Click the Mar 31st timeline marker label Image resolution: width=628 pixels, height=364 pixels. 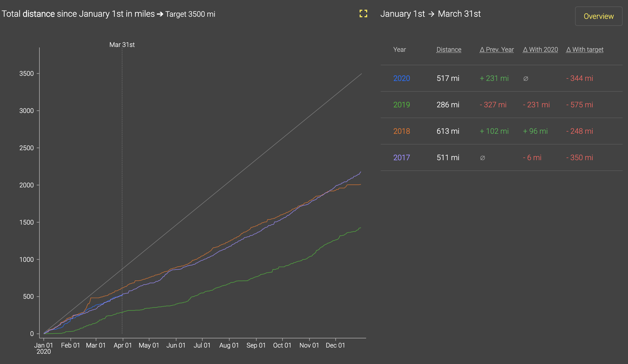pyautogui.click(x=122, y=45)
